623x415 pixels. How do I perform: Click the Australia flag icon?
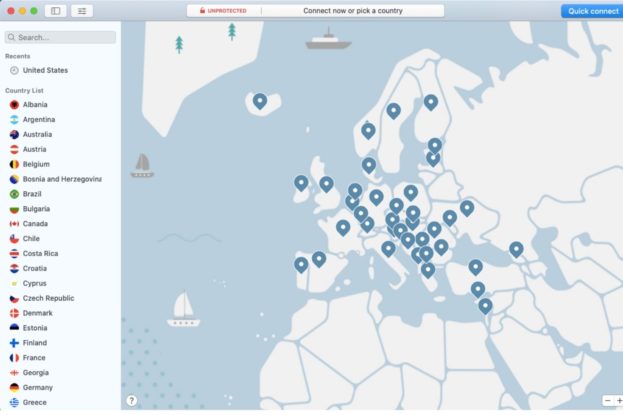click(x=14, y=135)
